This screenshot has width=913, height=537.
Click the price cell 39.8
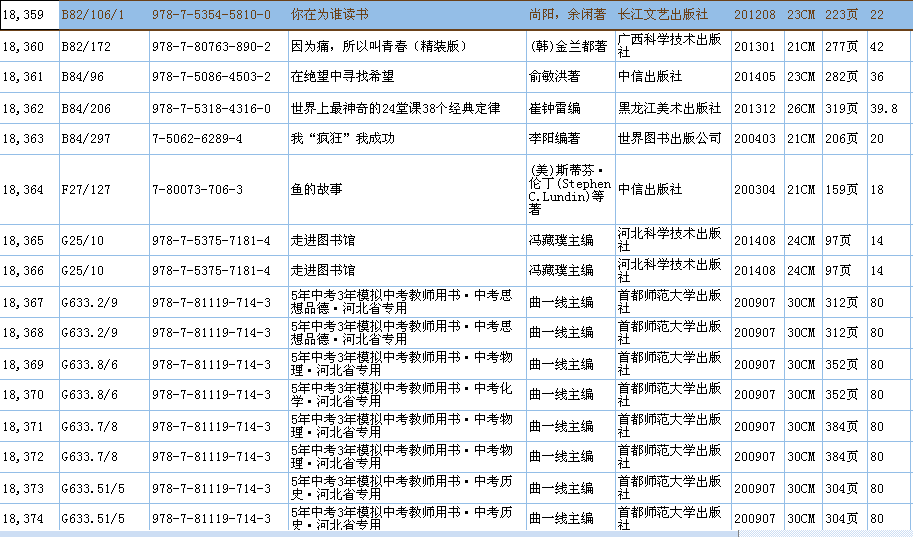pyautogui.click(x=890, y=108)
